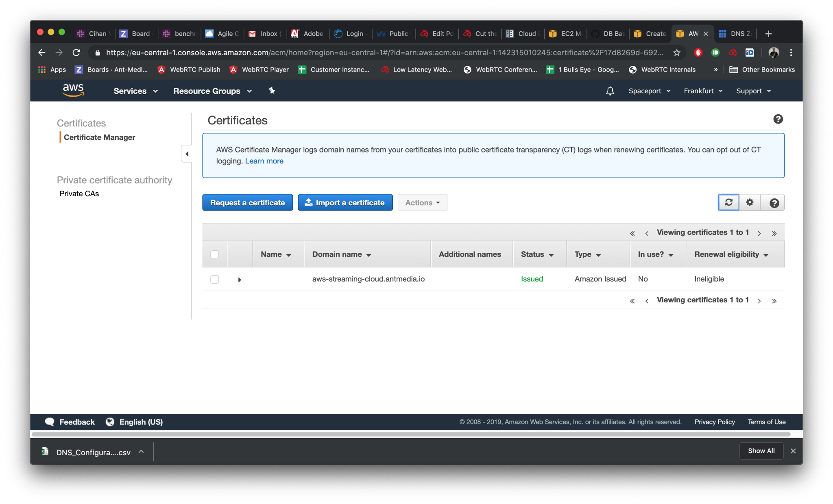Sort by the In use? column
This screenshot has height=504, width=833.
point(656,254)
